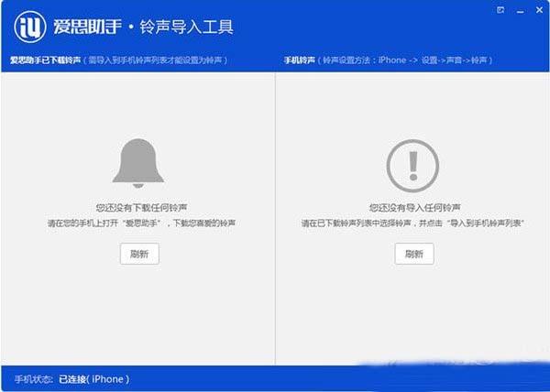The width and height of the screenshot is (550, 392).
Task: Click 刷新 under the downloaded ringtones panel
Action: tap(139, 254)
